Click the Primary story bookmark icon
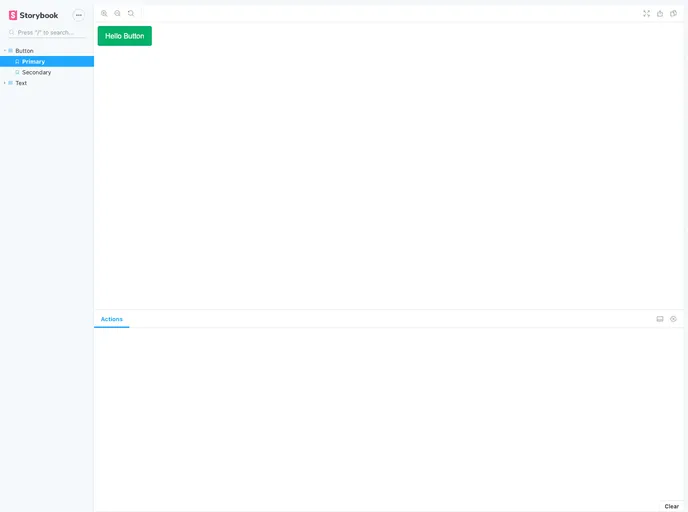688x512 pixels. tap(17, 61)
